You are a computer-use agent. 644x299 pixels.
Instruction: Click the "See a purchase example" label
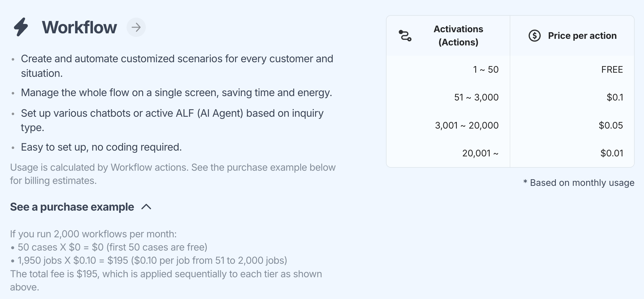click(x=72, y=207)
